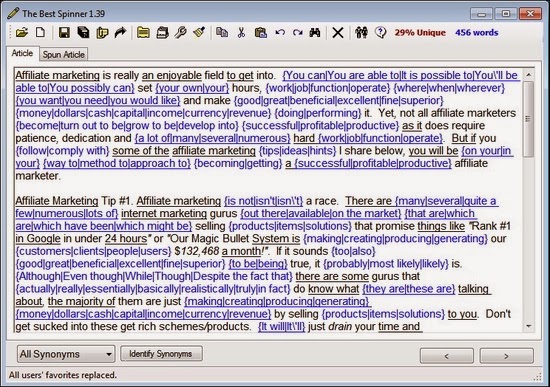The image size is (550, 387).
Task: Click the {you want|you need|you would like} group
Action: click(98, 100)
